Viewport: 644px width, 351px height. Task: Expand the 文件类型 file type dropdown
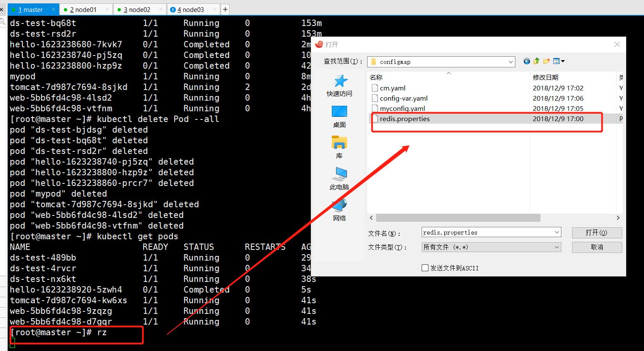[557, 247]
